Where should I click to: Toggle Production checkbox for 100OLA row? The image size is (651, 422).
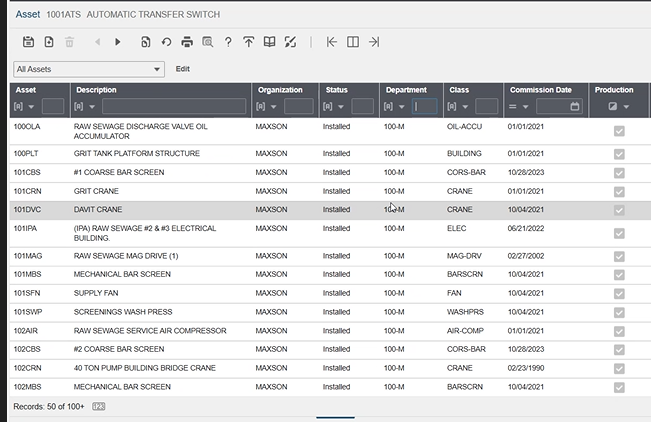pos(619,131)
